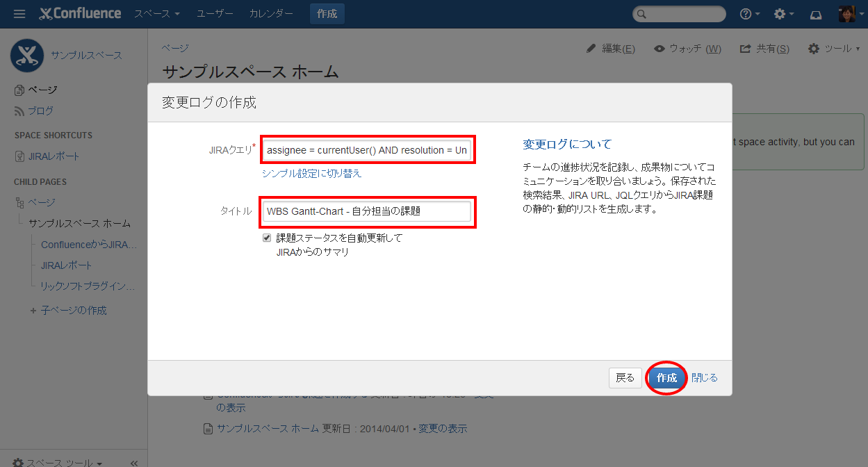Image resolution: width=868 pixels, height=467 pixels.
Task: Open the ConfluenceからJIRA… child page
Action: [x=89, y=245]
